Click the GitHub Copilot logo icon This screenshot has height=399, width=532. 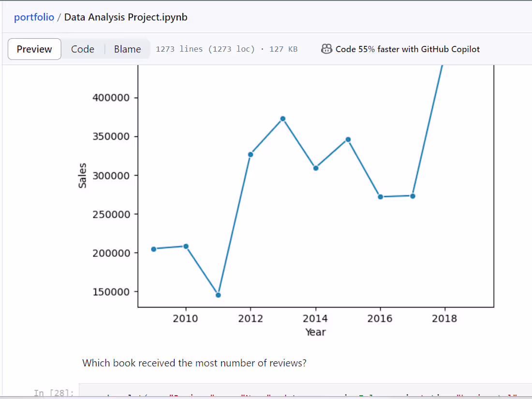coord(326,49)
